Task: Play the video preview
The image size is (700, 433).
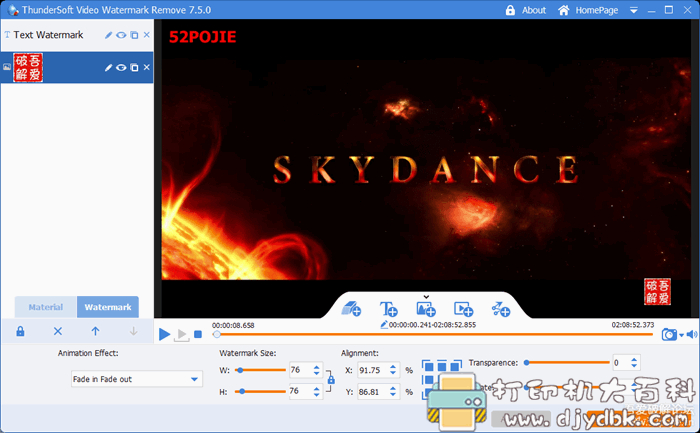Action: pyautogui.click(x=164, y=334)
